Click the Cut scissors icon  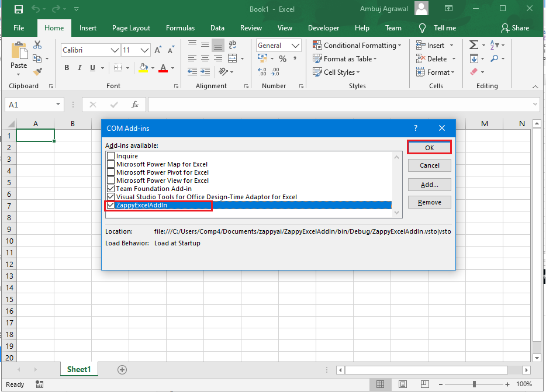[38, 45]
